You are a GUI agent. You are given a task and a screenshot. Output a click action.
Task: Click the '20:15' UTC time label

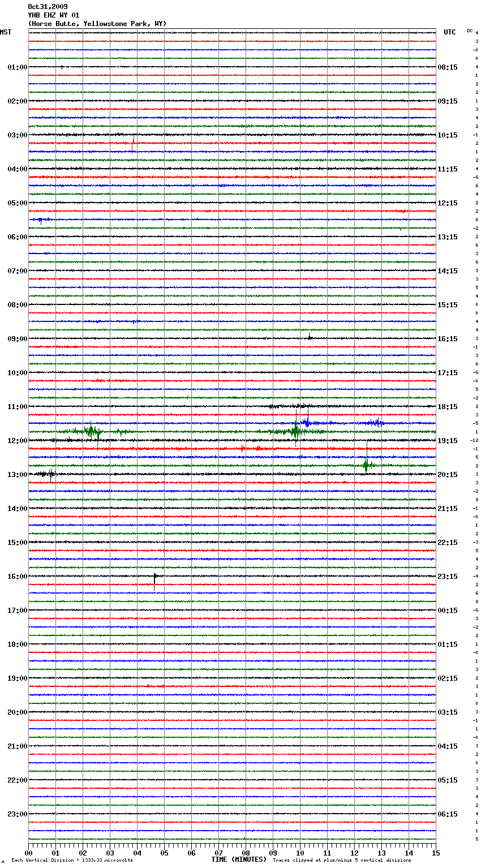pos(448,475)
